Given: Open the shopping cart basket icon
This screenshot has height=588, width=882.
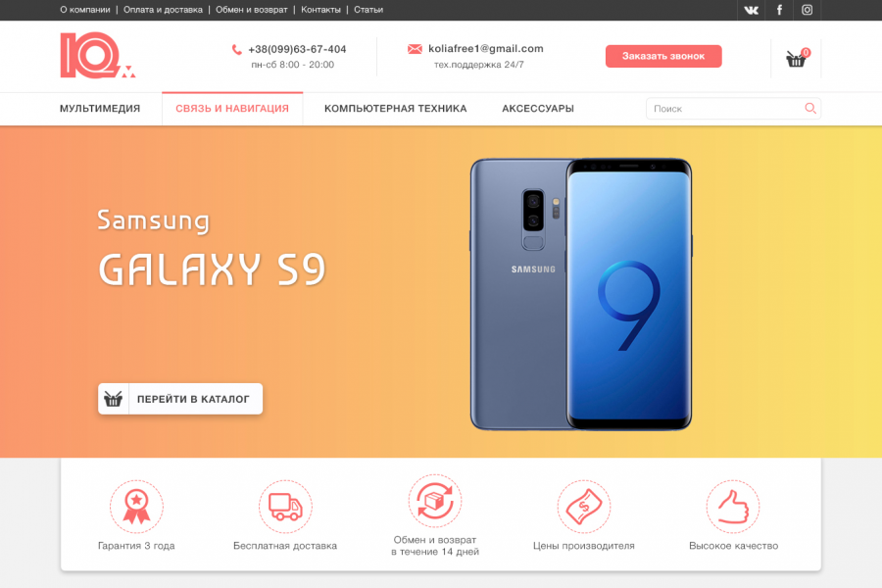Looking at the screenshot, I should [796, 58].
